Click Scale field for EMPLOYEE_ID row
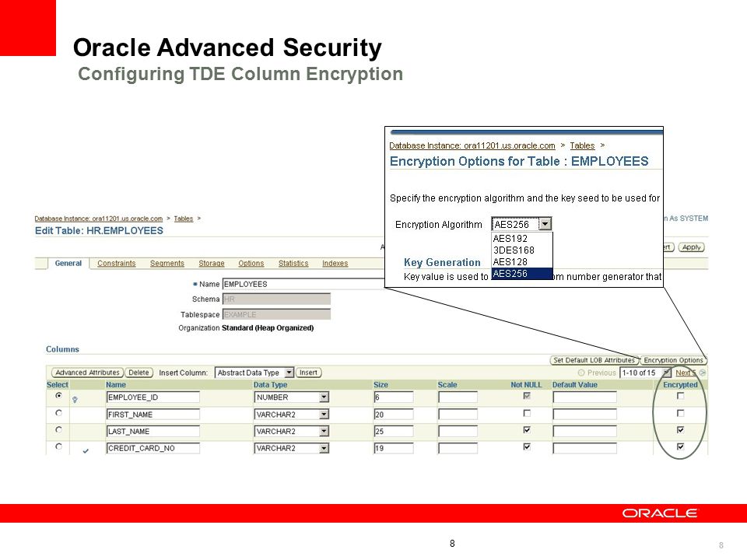747x560 pixels. click(458, 397)
